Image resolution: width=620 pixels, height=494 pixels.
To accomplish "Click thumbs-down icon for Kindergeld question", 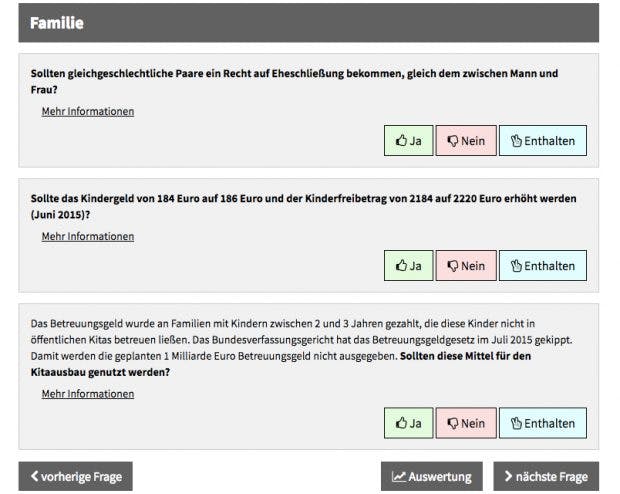I will [453, 266].
